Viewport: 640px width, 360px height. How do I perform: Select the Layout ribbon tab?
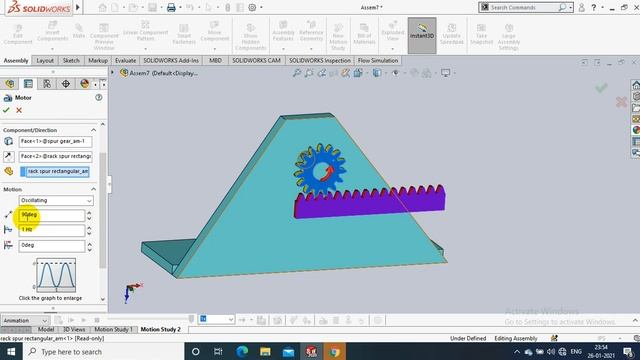point(45,60)
